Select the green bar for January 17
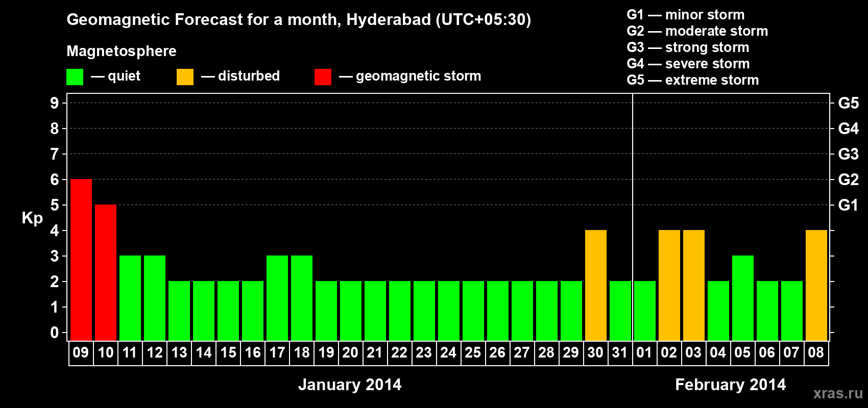868x408 pixels. (277, 298)
